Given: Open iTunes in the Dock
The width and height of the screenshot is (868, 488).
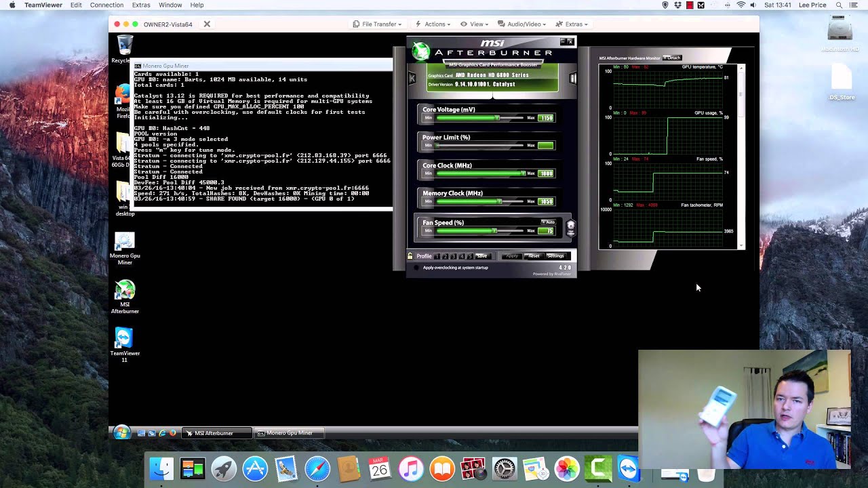Looking at the screenshot, I should coord(411,469).
